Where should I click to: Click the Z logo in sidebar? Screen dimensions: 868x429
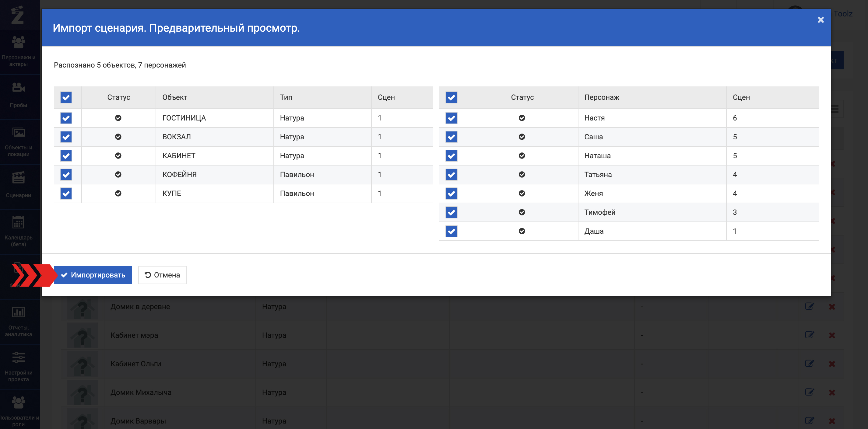[x=18, y=15]
